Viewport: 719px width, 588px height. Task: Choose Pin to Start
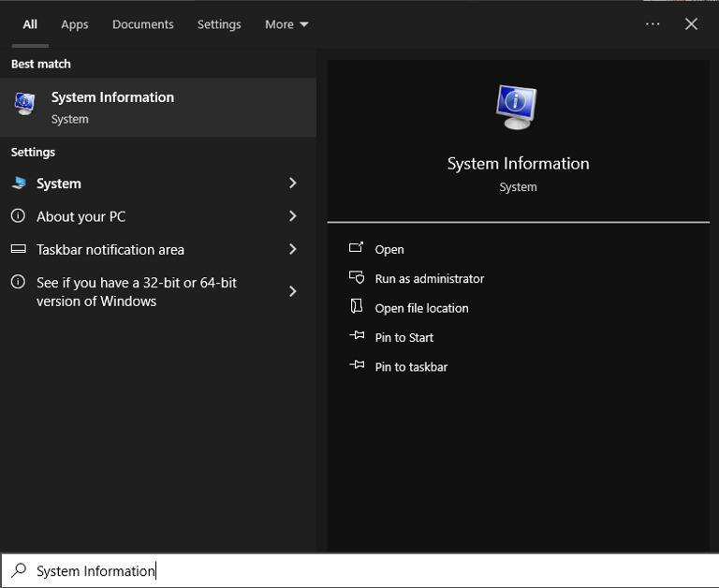coord(404,338)
